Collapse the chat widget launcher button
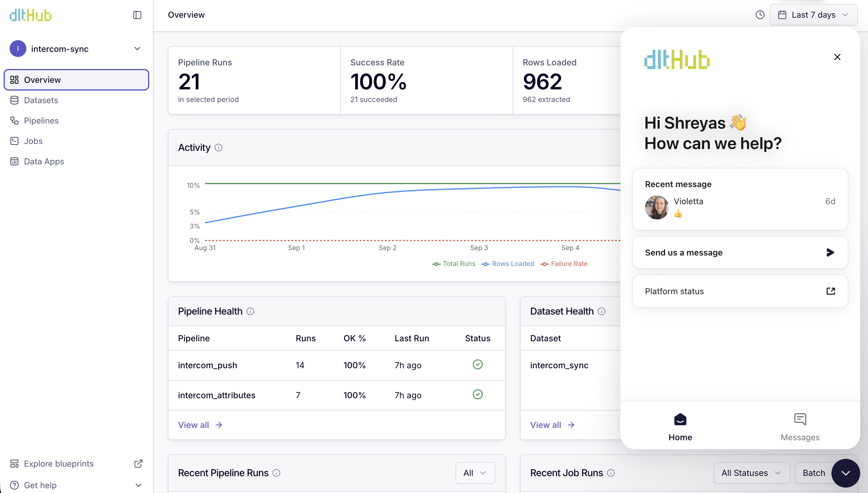 coord(845,473)
